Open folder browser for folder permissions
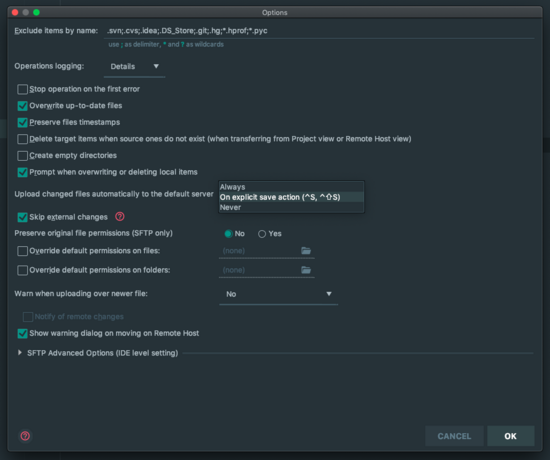The width and height of the screenshot is (550, 460). (306, 270)
